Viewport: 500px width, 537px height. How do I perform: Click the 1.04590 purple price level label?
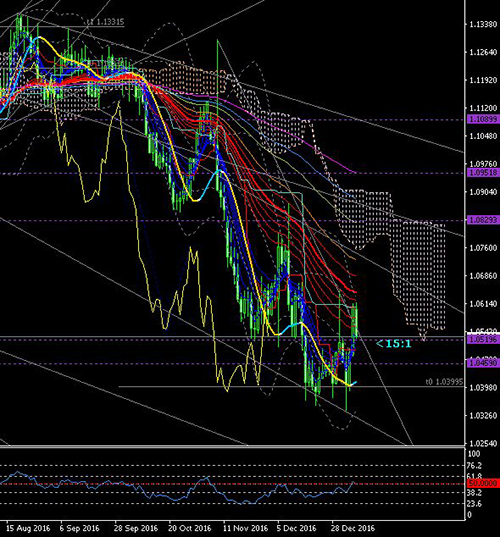[x=483, y=363]
